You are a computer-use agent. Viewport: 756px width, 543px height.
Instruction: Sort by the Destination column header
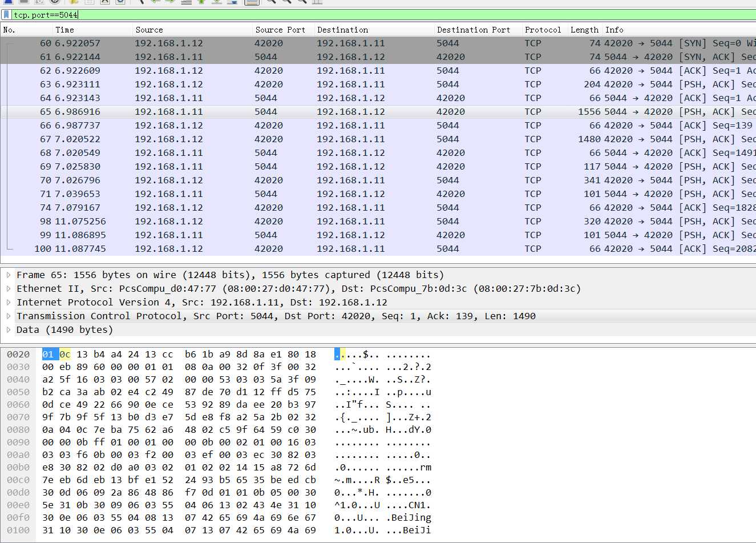click(x=374, y=30)
